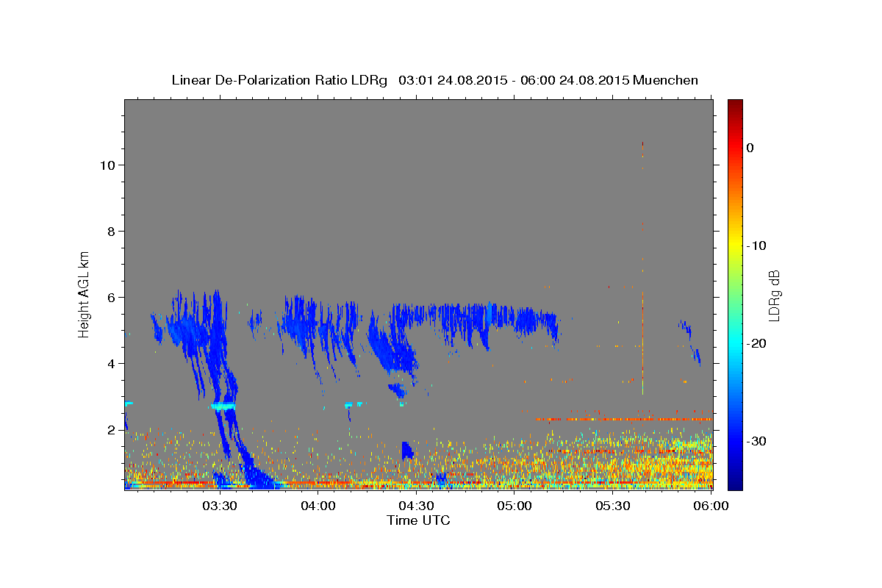The height and width of the screenshot is (588, 882).
Task: Click the height tick label '2'
Action: (110, 430)
